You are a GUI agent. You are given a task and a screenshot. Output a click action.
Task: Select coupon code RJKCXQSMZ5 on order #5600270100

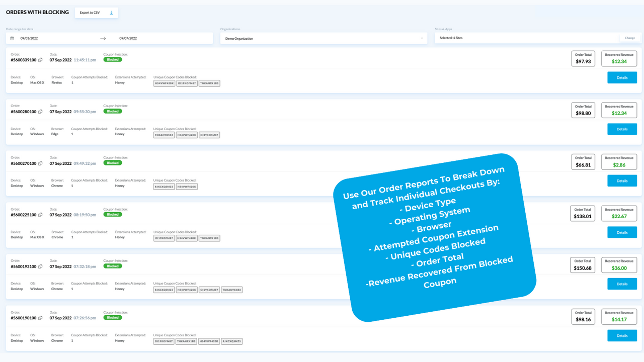(164, 187)
